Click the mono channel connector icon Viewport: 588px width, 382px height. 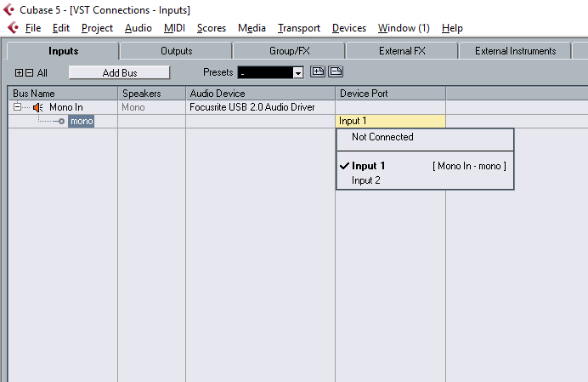pyautogui.click(x=59, y=121)
